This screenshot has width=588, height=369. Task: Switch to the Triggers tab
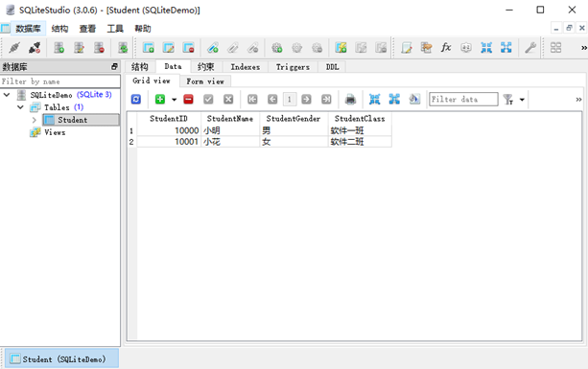[x=293, y=67]
